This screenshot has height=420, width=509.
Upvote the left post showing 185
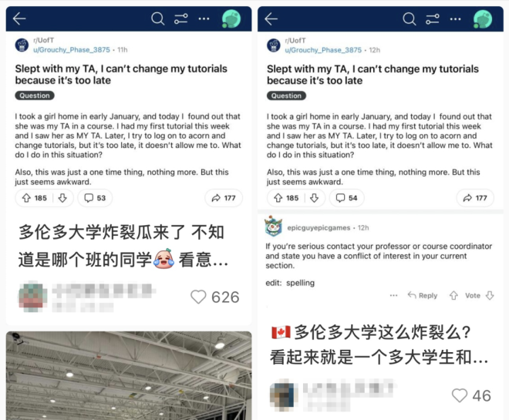coord(26,198)
